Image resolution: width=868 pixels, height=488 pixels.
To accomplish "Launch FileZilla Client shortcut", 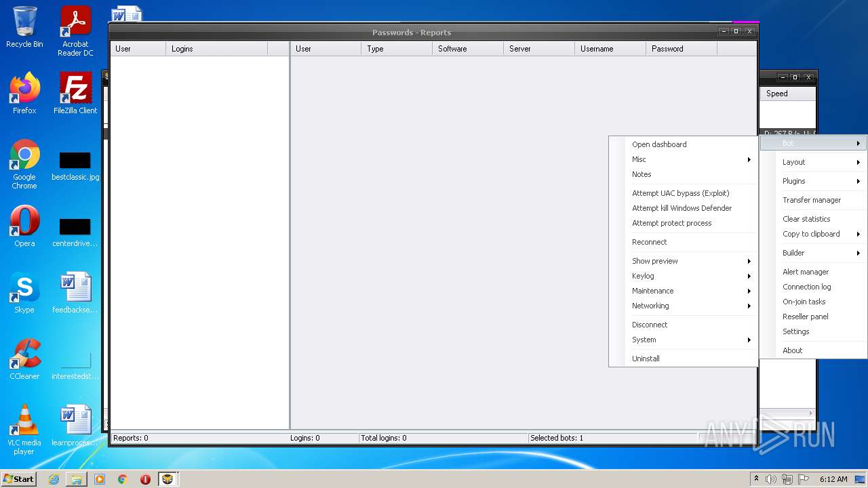I will coord(75,94).
